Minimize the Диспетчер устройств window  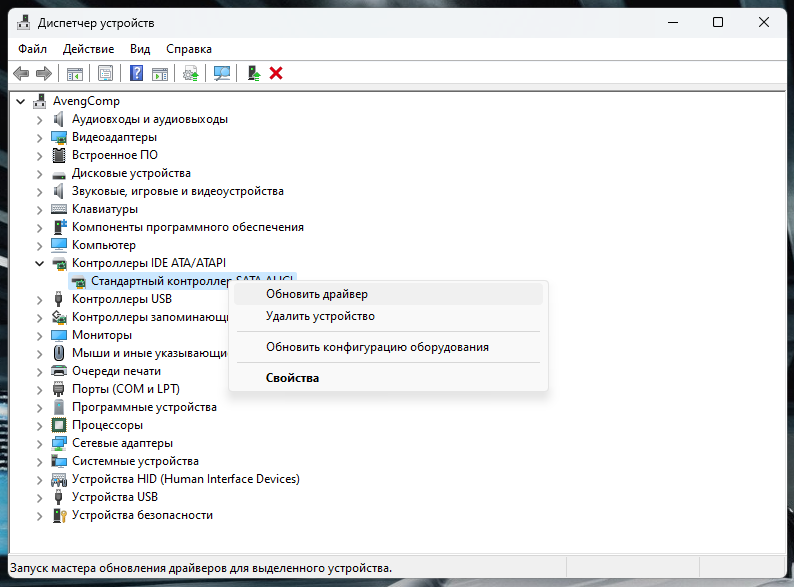672,22
